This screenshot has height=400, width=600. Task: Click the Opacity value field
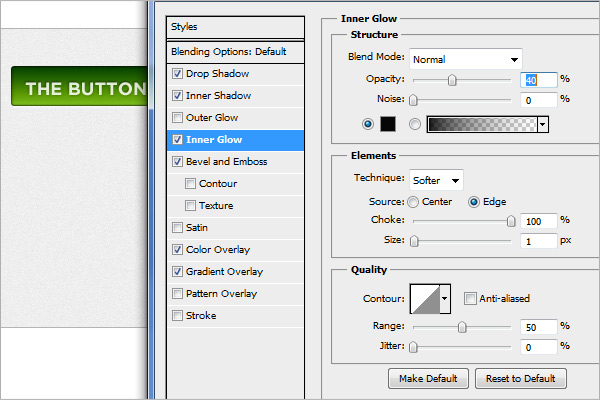tap(538, 80)
